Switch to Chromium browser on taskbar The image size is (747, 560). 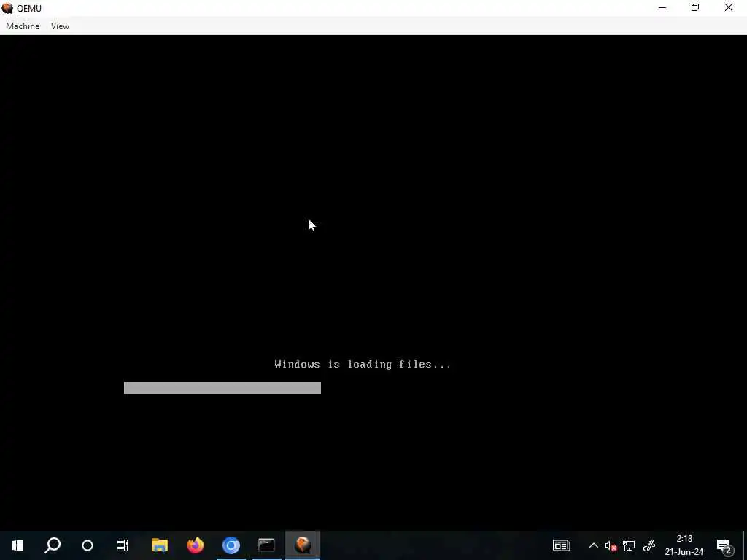231,545
